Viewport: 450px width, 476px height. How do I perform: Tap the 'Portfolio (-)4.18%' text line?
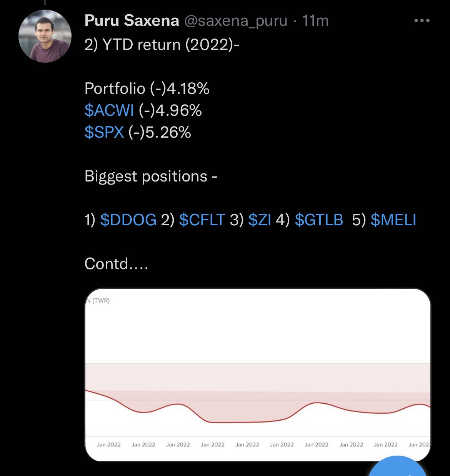147,89
